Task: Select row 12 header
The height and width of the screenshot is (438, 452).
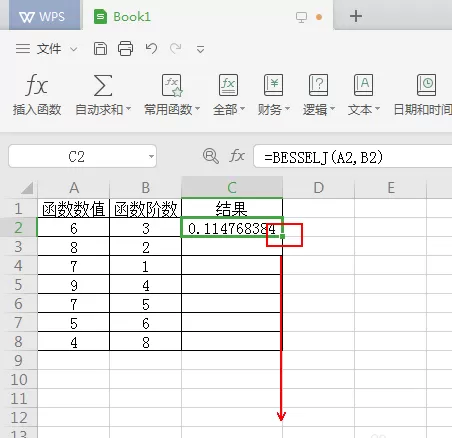Action: (x=19, y=417)
